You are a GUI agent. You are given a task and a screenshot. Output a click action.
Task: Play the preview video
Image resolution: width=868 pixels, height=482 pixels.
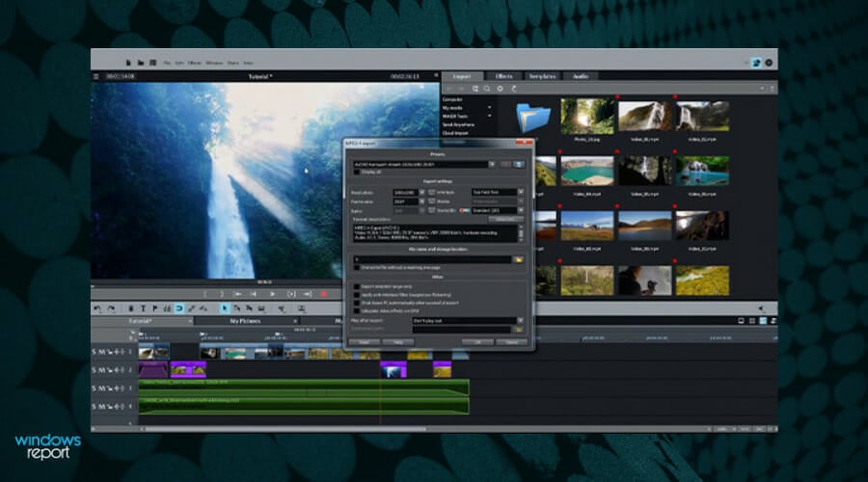[272, 294]
